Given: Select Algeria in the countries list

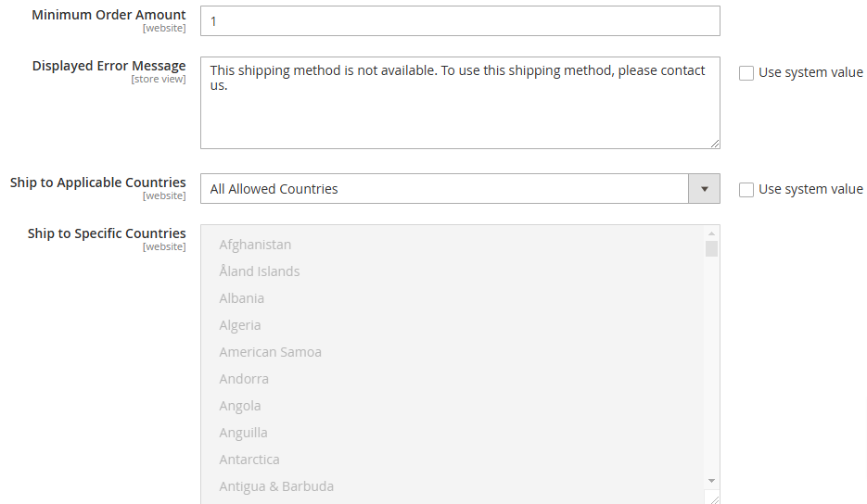Looking at the screenshot, I should (240, 325).
